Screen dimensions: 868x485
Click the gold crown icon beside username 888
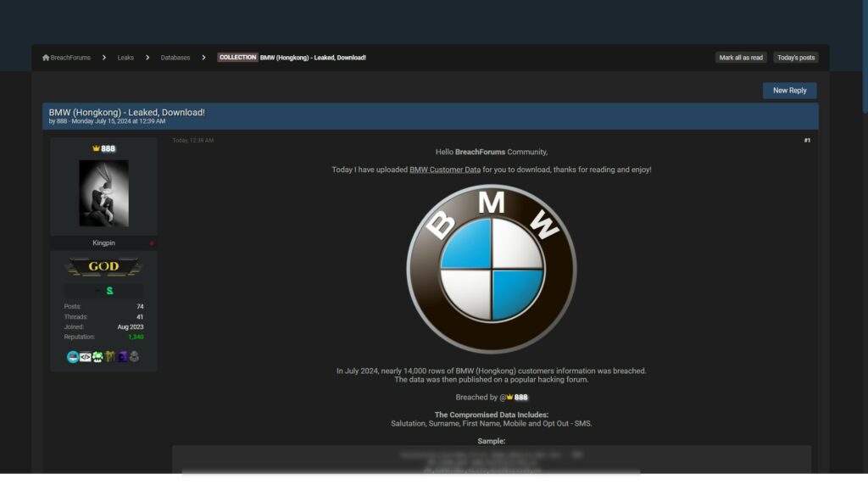96,148
